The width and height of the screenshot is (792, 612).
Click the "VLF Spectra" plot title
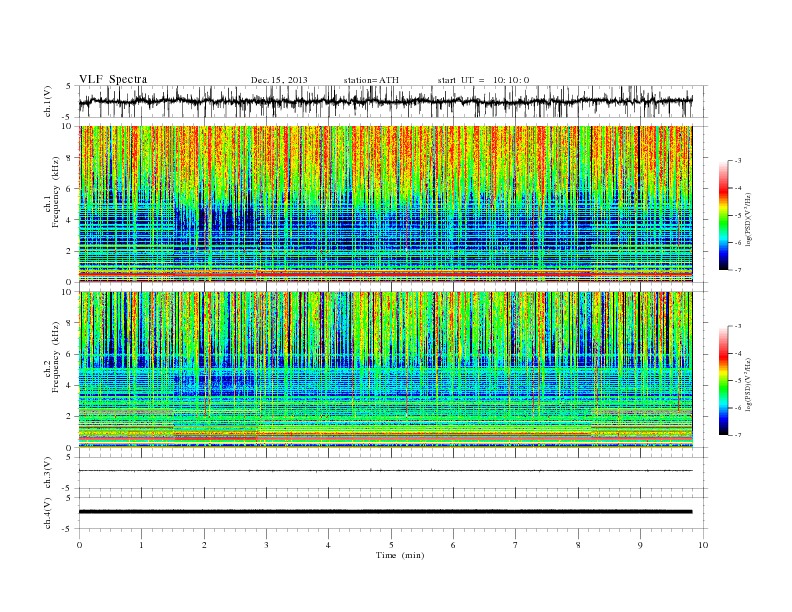pyautogui.click(x=113, y=79)
